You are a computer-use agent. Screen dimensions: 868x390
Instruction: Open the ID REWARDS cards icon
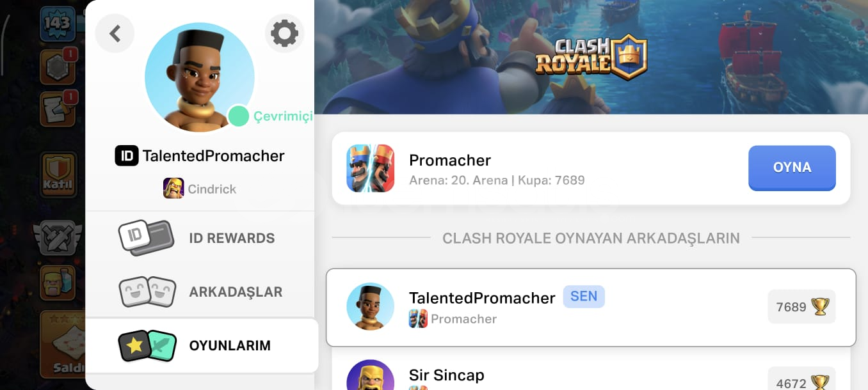tap(146, 238)
